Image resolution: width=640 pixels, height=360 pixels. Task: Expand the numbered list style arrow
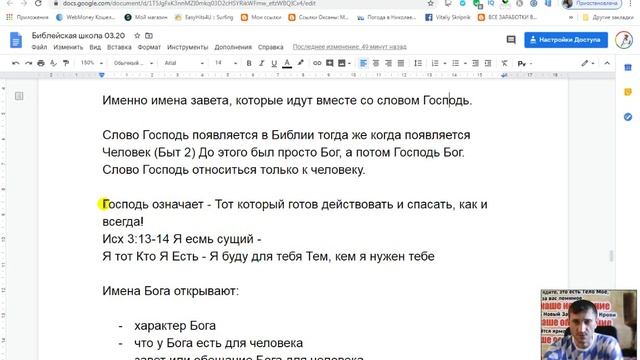coord(444,63)
